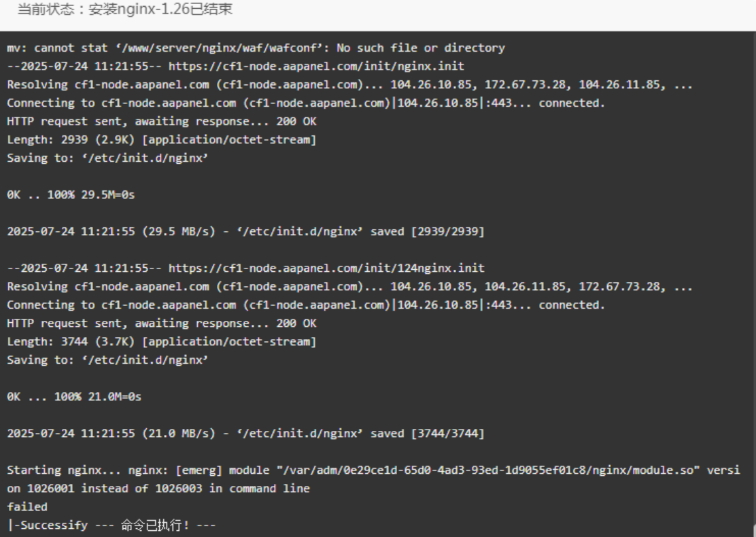Click the first 'Saving to: /etc/init.d/nginx' line
Image resolution: width=756 pixels, height=537 pixels.
click(107, 158)
